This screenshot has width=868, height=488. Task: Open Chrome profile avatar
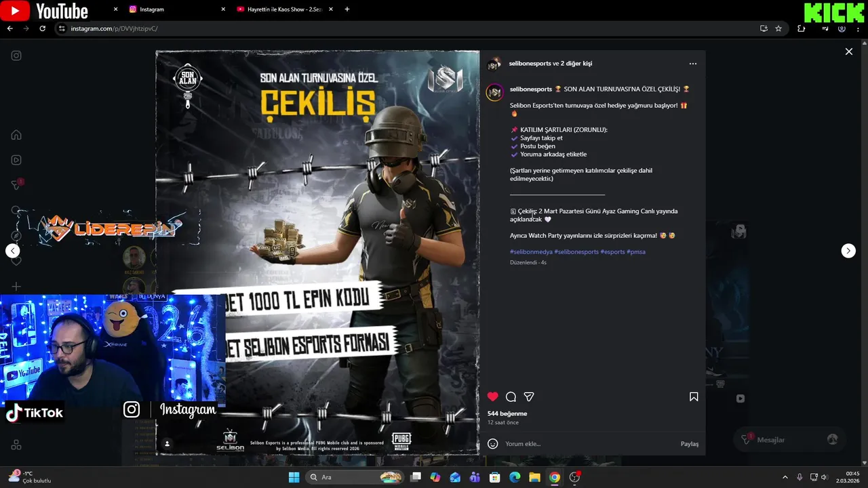(842, 28)
